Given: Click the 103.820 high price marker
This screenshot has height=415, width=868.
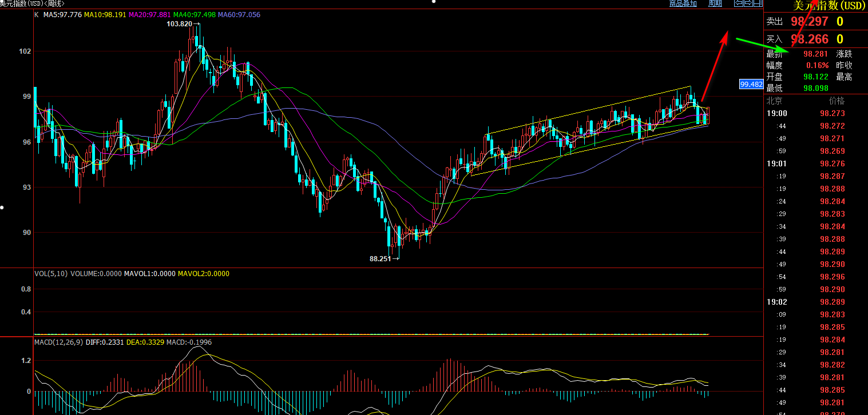Looking at the screenshot, I should [179, 24].
